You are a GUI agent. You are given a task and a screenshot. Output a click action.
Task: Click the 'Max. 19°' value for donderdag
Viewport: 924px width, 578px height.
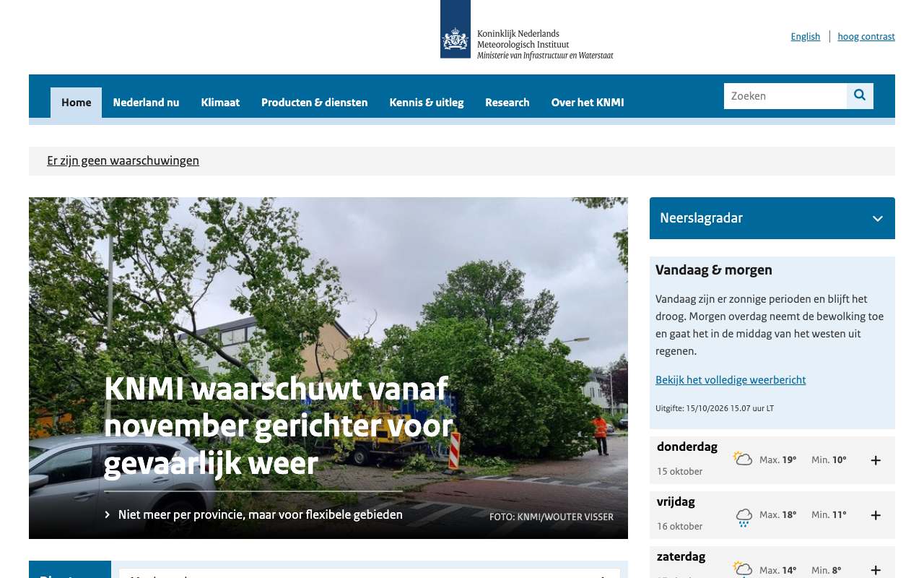pos(778,460)
